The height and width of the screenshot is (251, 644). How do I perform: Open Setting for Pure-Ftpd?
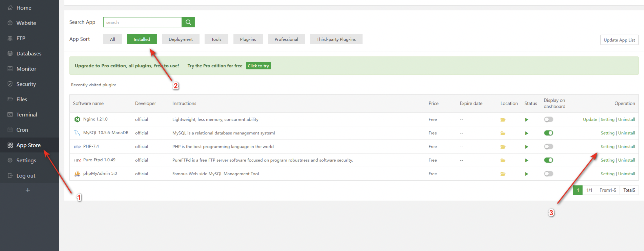pos(607,160)
